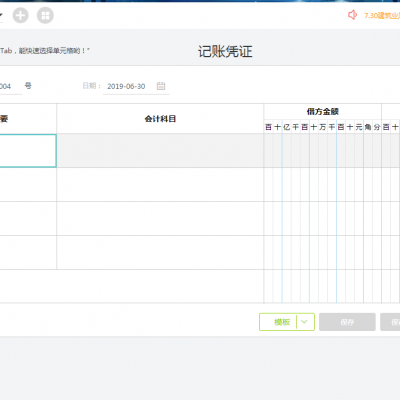Image resolution: width=400 pixels, height=400 pixels.
Task: Click the Tab quick-select hint text
Action: coord(45,51)
